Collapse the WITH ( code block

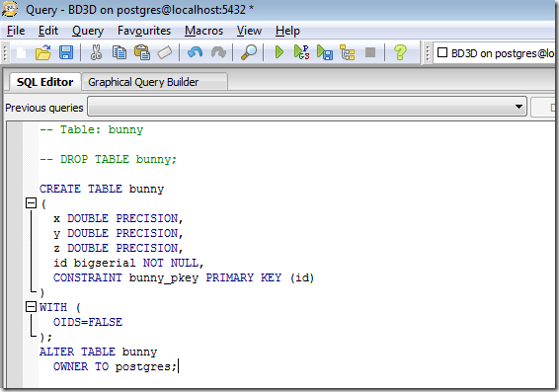pyautogui.click(x=31, y=307)
